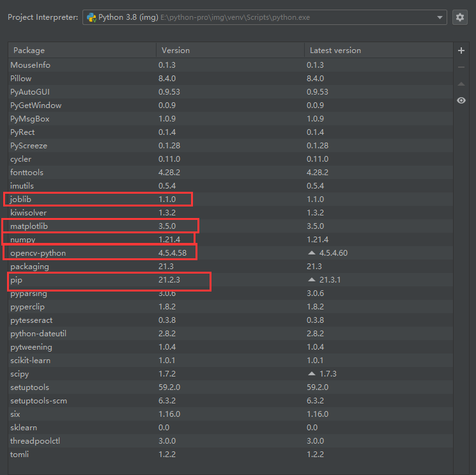The height and width of the screenshot is (475, 476).
Task: Select the cycler package row
Action: click(231, 159)
